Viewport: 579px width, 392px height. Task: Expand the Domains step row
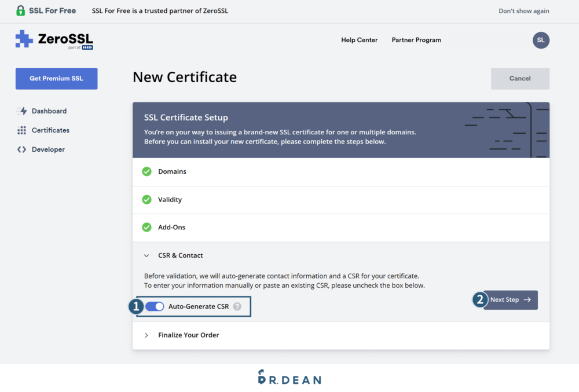pos(171,171)
